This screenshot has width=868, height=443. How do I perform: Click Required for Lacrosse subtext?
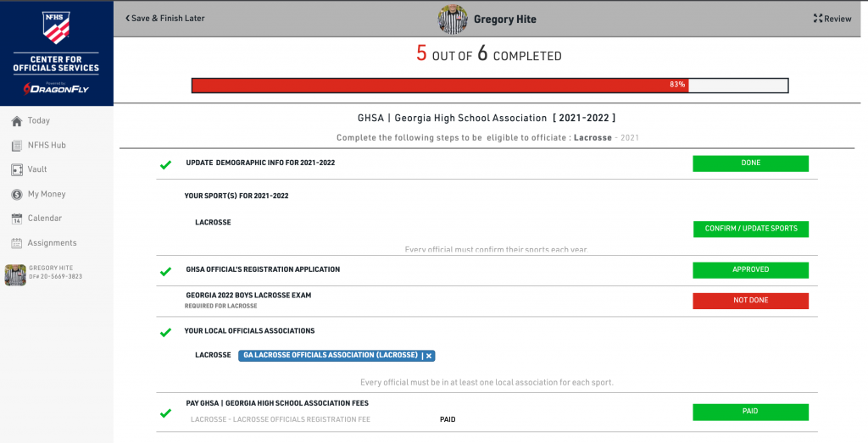221,306
